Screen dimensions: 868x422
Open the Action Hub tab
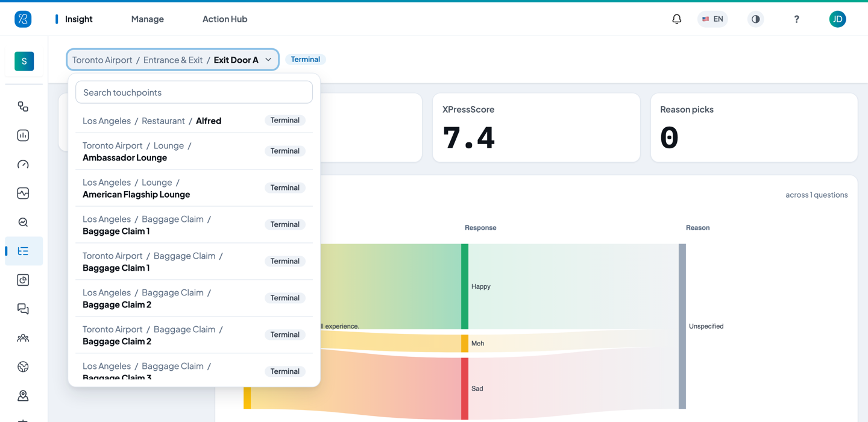(x=225, y=19)
